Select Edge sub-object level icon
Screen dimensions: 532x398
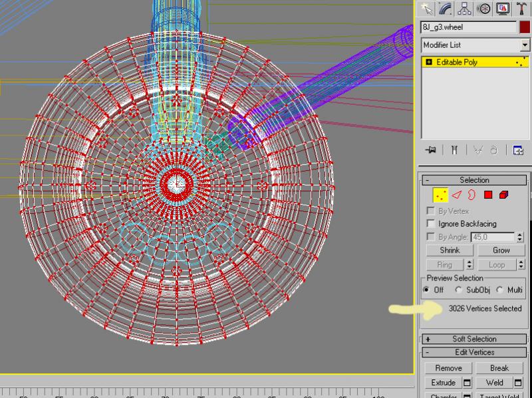(457, 195)
